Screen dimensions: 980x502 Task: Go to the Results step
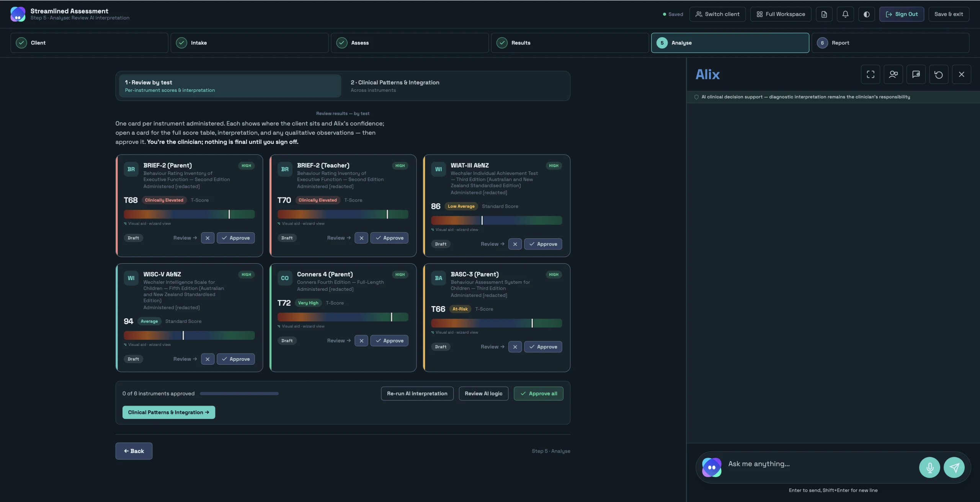pyautogui.click(x=570, y=43)
